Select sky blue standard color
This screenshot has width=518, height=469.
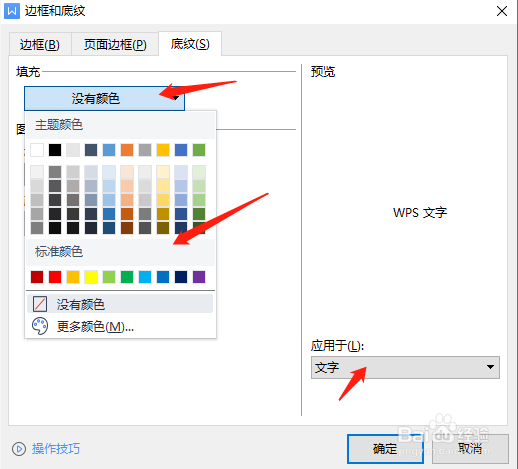tap(145, 277)
